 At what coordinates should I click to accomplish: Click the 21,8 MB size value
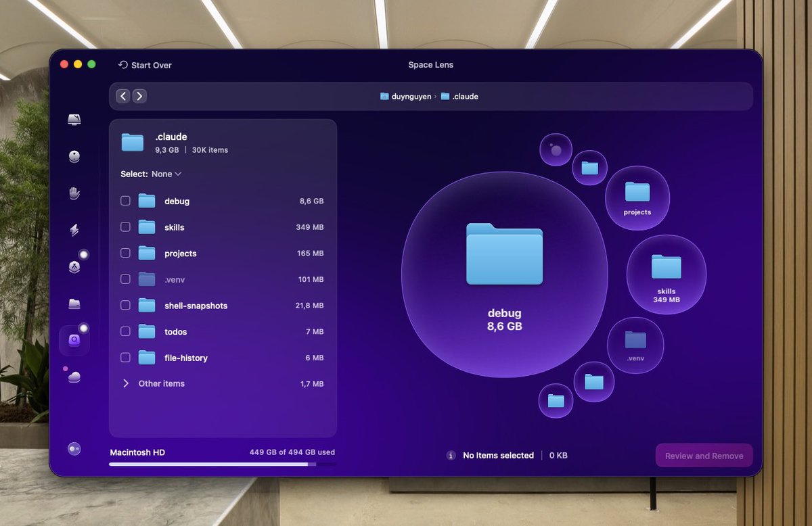click(310, 306)
